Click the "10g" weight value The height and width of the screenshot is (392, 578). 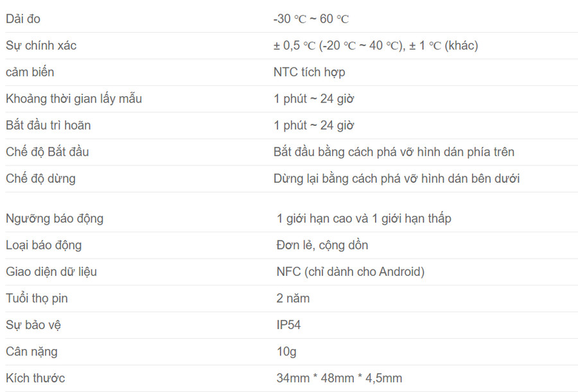click(286, 352)
